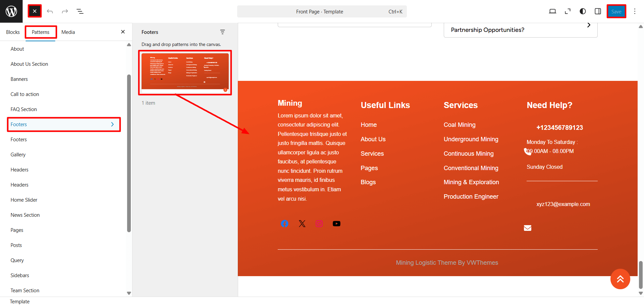Open the three-dot Options menu
644x306 pixels.
coord(635,11)
